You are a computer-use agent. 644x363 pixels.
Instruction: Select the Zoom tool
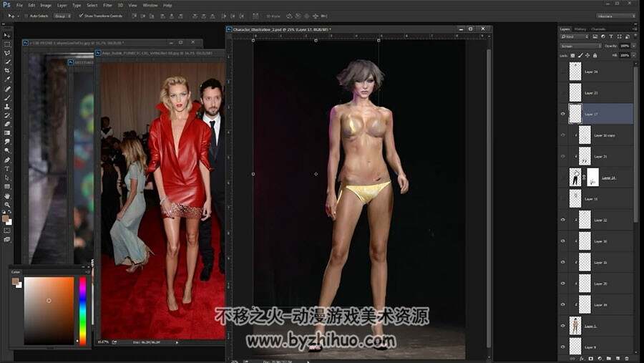pyautogui.click(x=7, y=204)
